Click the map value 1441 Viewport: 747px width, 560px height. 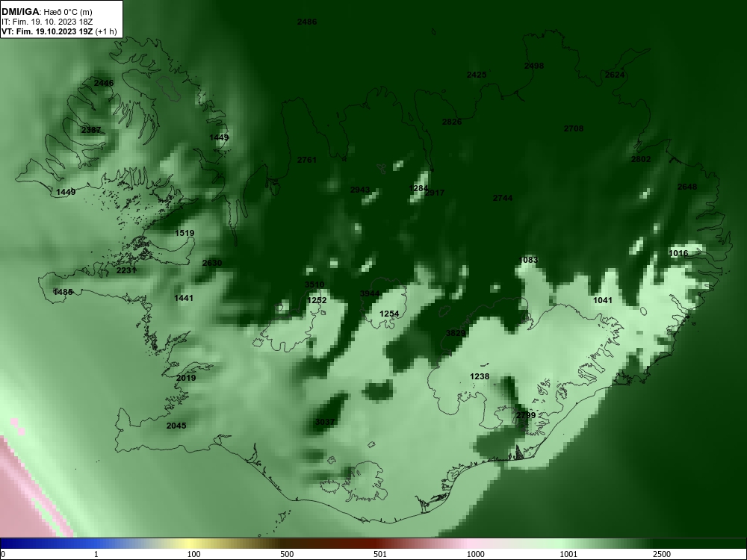point(184,299)
